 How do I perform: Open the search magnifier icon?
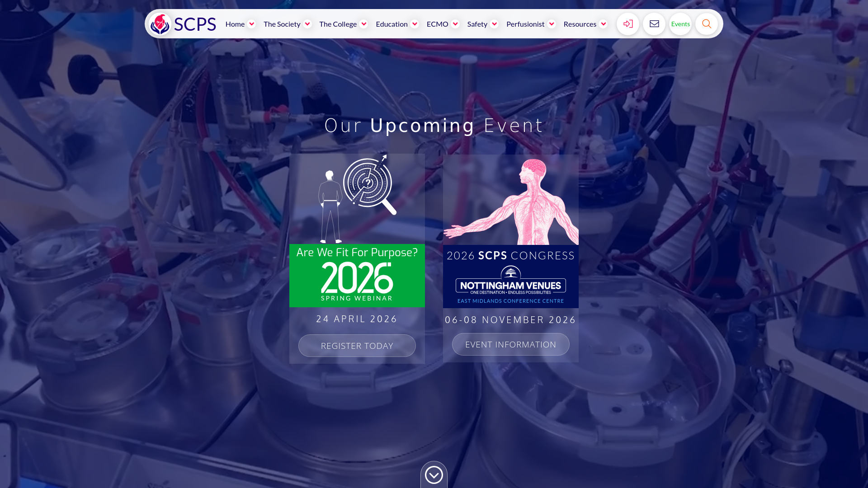click(707, 24)
